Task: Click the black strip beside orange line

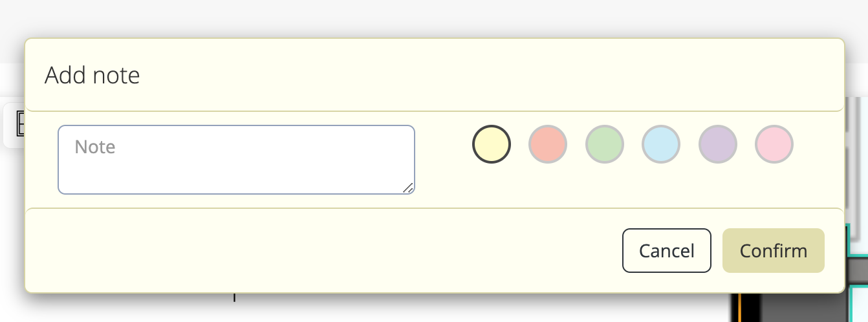Action: (750, 308)
